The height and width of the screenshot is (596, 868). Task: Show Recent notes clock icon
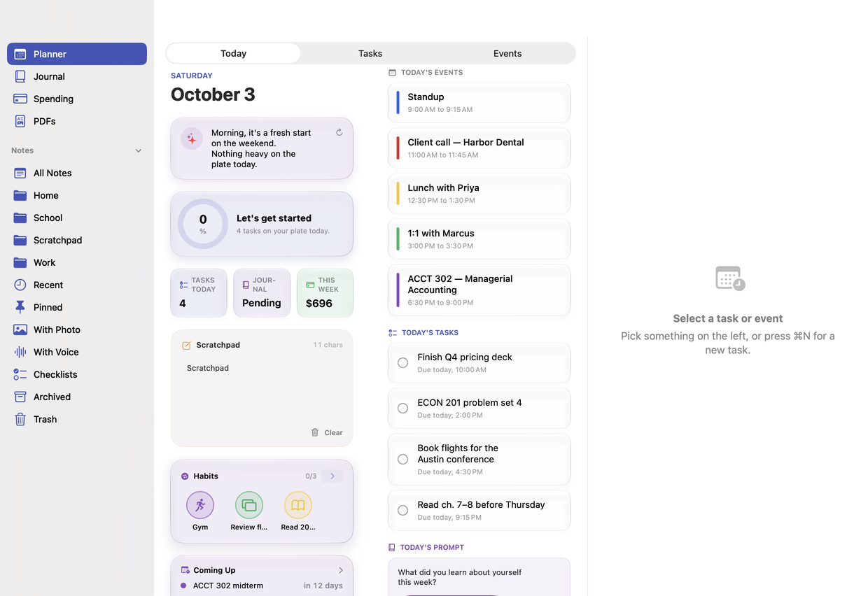(20, 285)
